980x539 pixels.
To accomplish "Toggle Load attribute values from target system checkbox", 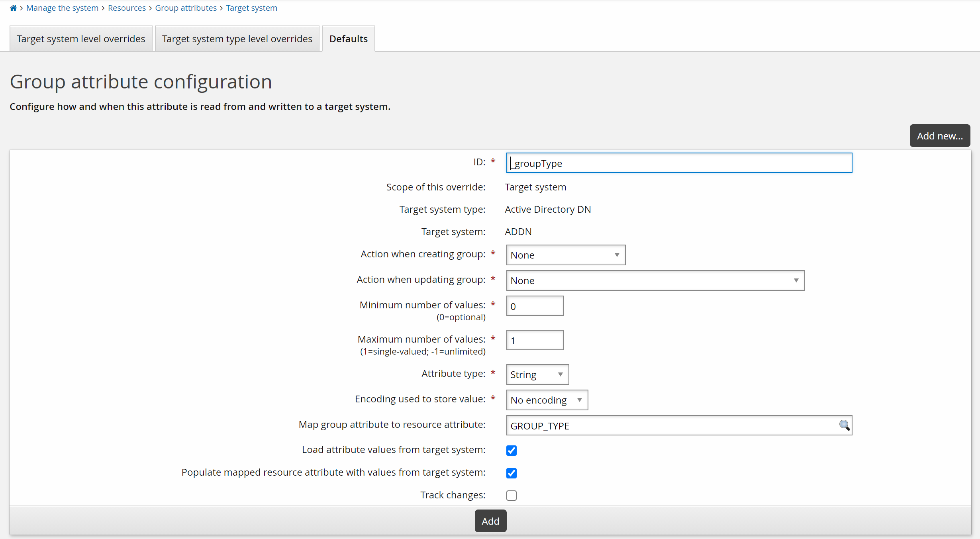I will [512, 451].
